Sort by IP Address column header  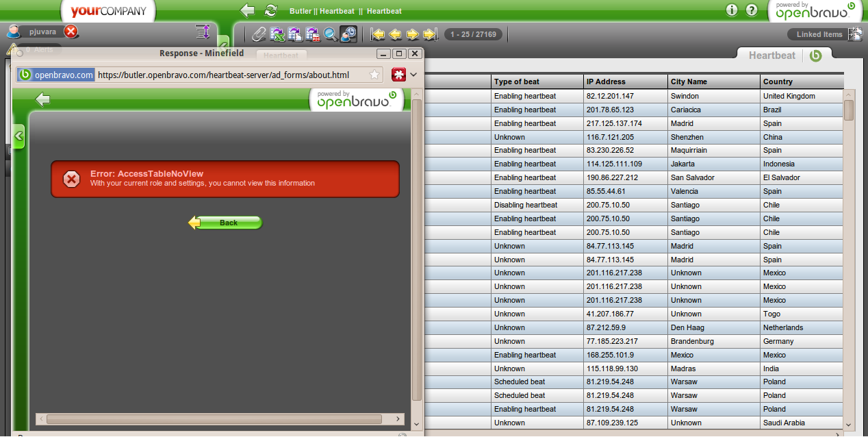pos(626,82)
